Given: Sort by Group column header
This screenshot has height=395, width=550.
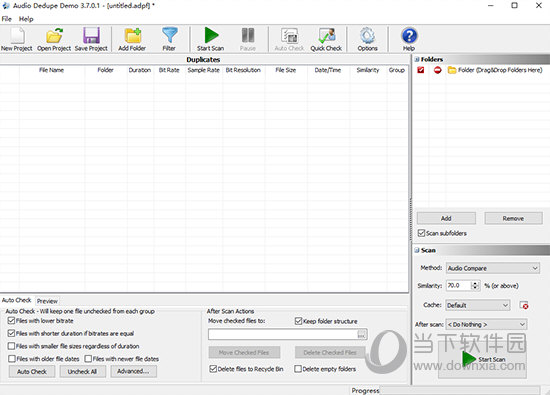Looking at the screenshot, I should (397, 70).
